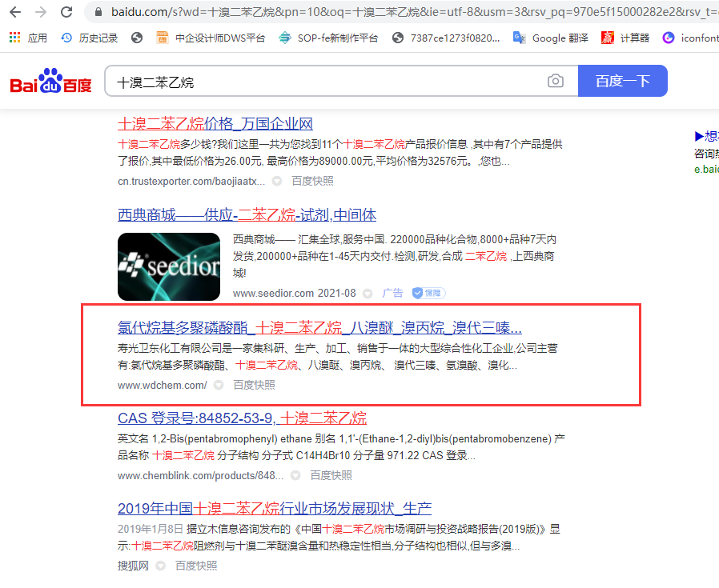This screenshot has width=719, height=588.
Task: Expand dropdown arrow beside chemblink URL
Action: tap(295, 475)
